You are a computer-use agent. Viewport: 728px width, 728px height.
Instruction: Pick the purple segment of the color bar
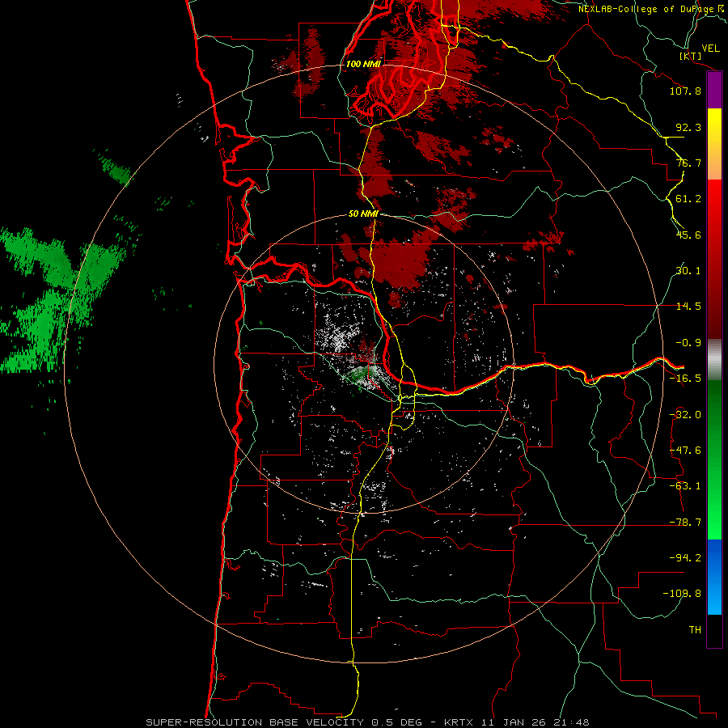(714, 91)
